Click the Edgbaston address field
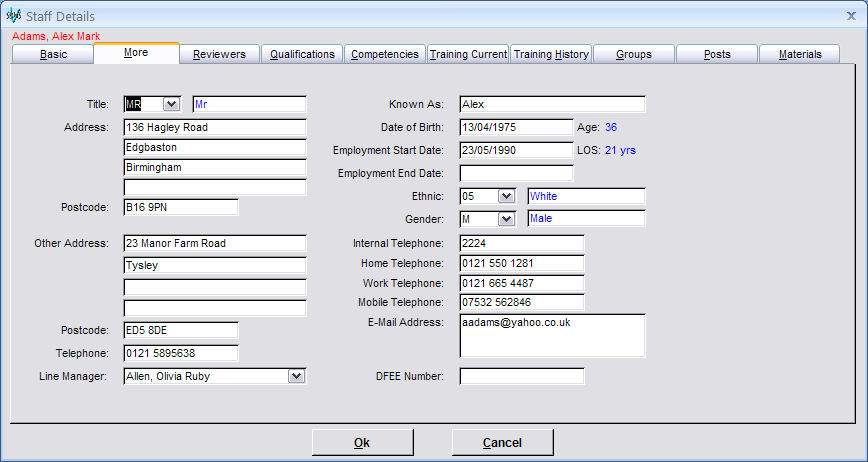 click(215, 147)
